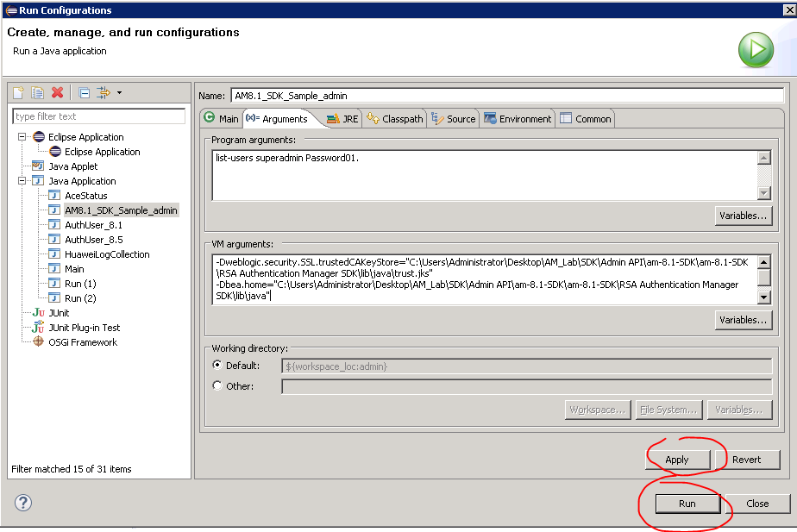The height and width of the screenshot is (532, 797).
Task: Click the type filter text field
Action: click(98, 116)
